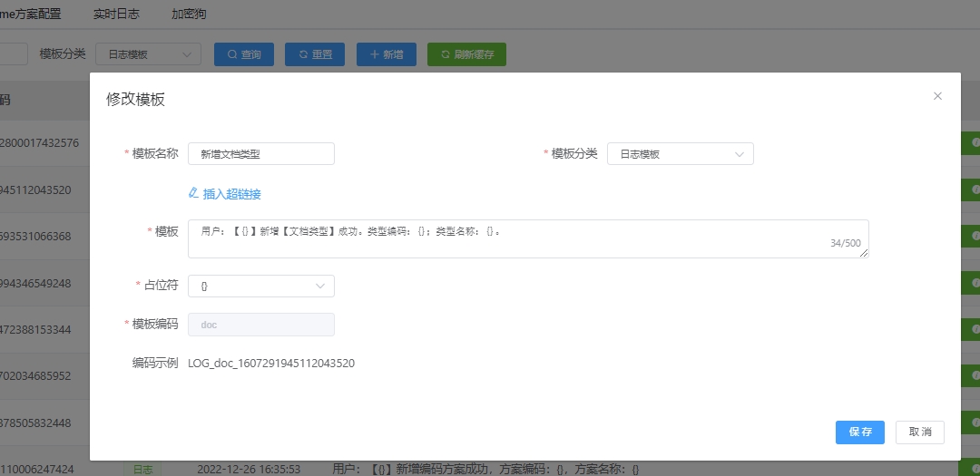Image resolution: width=980 pixels, height=476 pixels.
Task: Click green action button in row 2800017432576
Action: [x=970, y=143]
